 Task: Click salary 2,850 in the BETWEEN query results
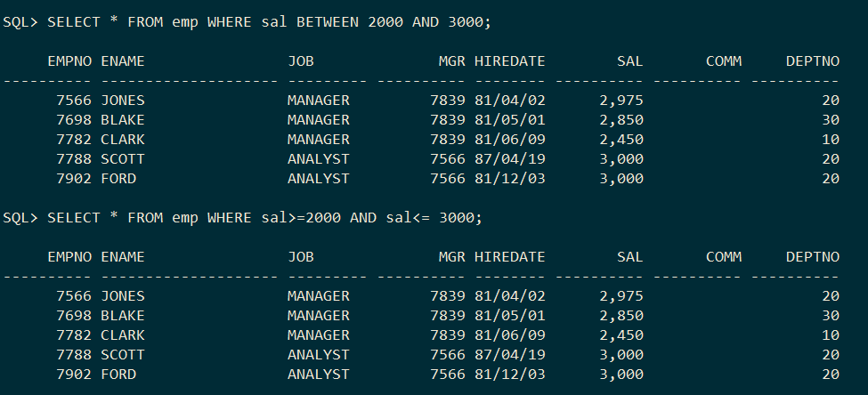tap(621, 121)
